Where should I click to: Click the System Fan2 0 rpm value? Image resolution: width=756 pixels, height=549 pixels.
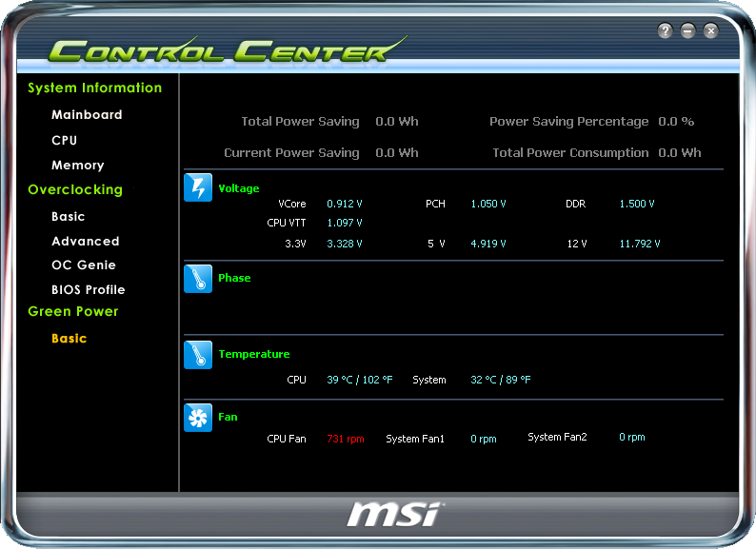click(632, 437)
